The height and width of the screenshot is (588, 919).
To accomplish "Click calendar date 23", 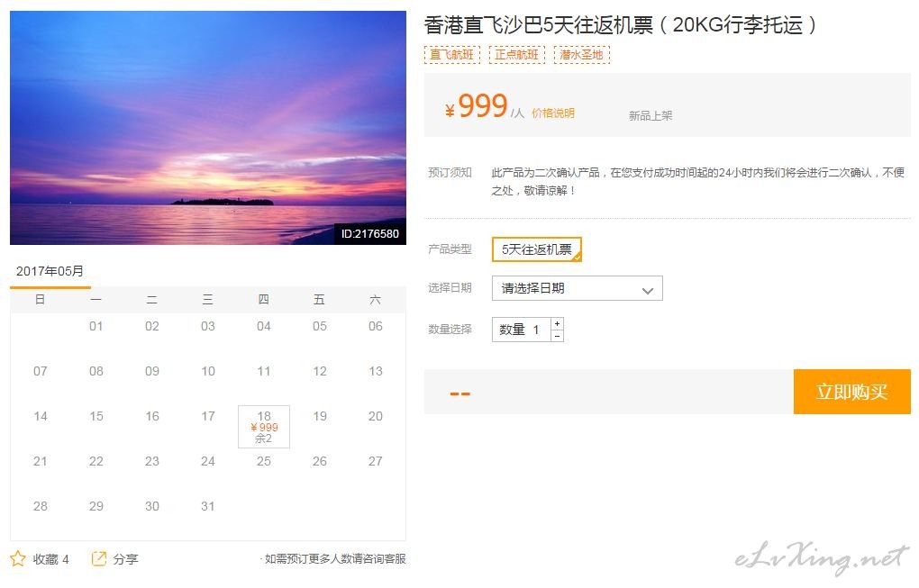I will [x=151, y=462].
